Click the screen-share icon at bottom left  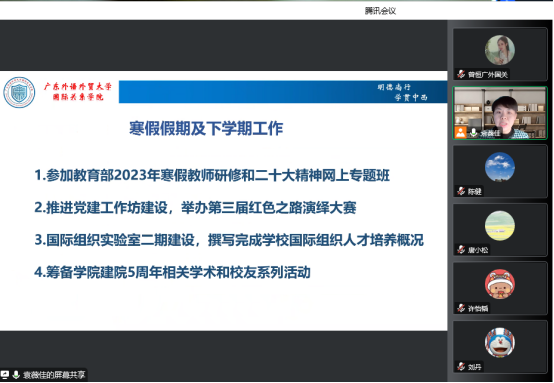[5, 375]
